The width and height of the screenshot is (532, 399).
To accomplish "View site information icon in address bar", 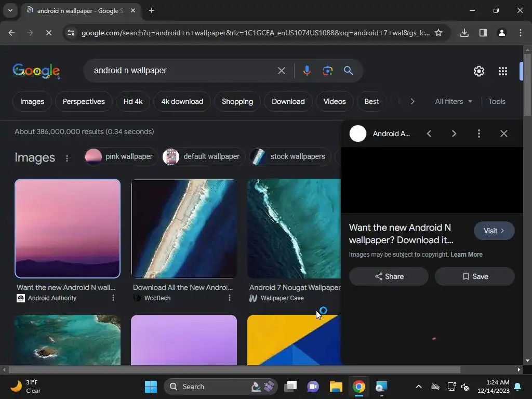I will (x=71, y=33).
